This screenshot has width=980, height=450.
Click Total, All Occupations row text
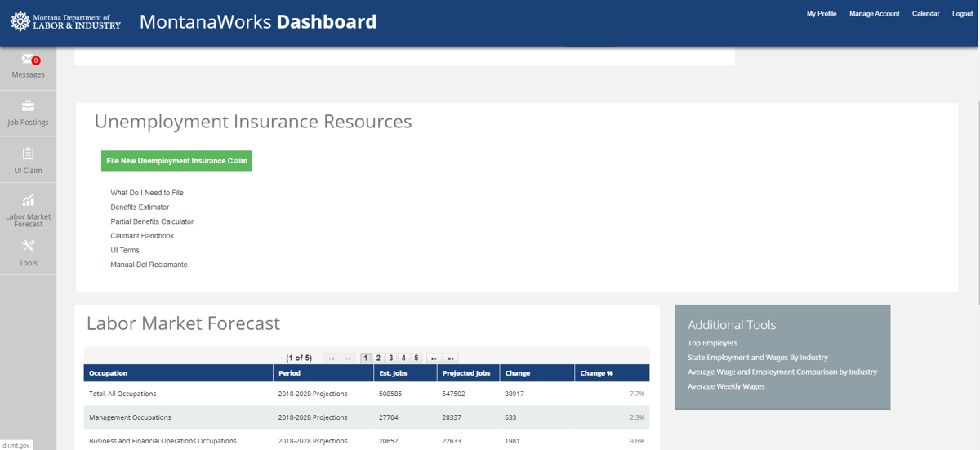(122, 394)
